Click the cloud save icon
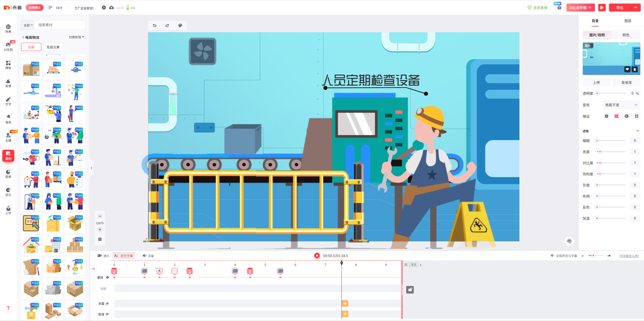 111,8
